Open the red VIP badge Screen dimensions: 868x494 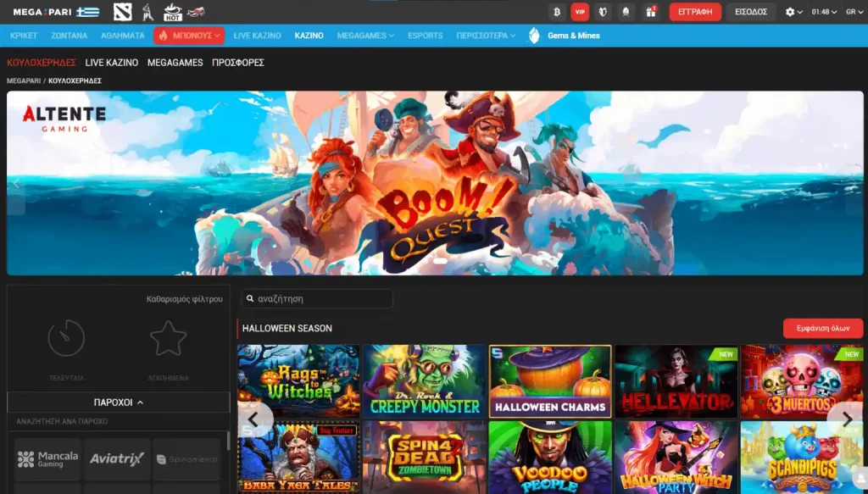[x=580, y=12]
